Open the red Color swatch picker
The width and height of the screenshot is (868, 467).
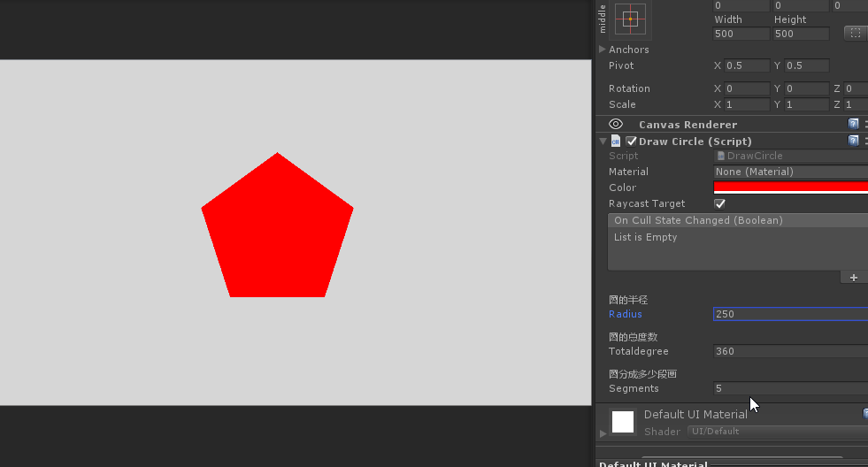[x=790, y=188]
